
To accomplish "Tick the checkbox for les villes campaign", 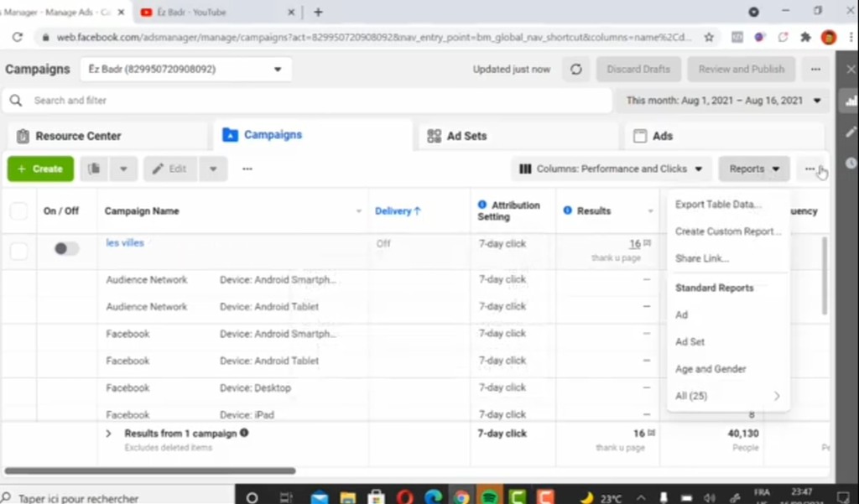I will pos(18,252).
